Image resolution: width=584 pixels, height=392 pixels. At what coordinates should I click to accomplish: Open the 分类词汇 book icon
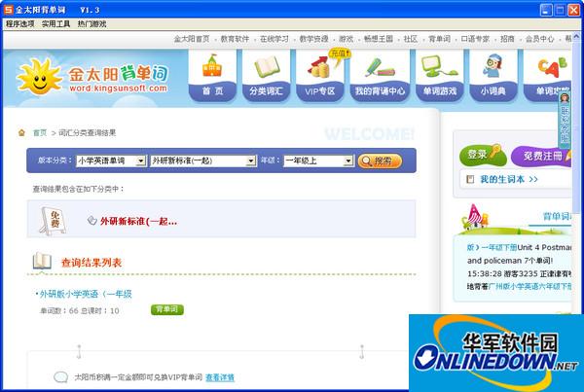[267, 67]
